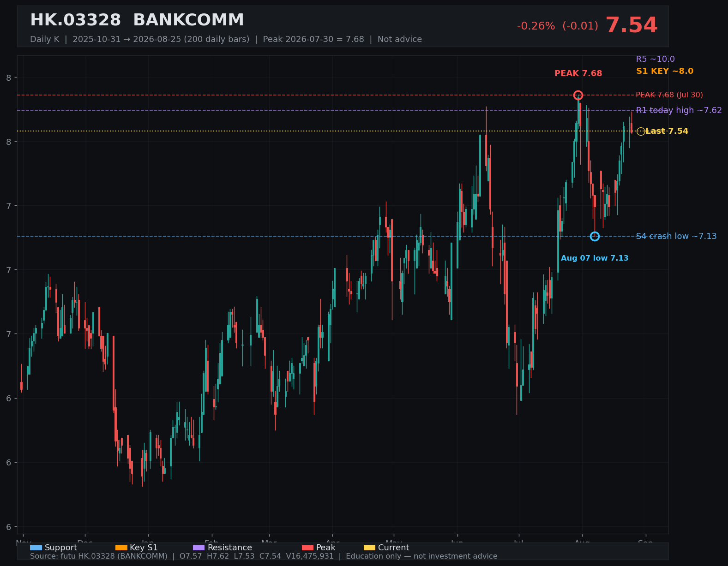Select the blue Aug 07 low circle marker
Viewport: 728px width, 566px height.
click(x=595, y=236)
